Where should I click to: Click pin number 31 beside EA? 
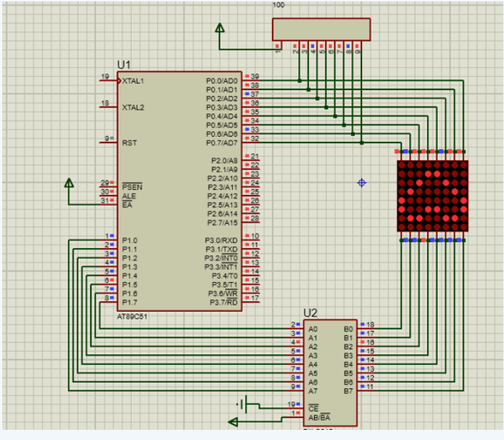[x=105, y=200]
